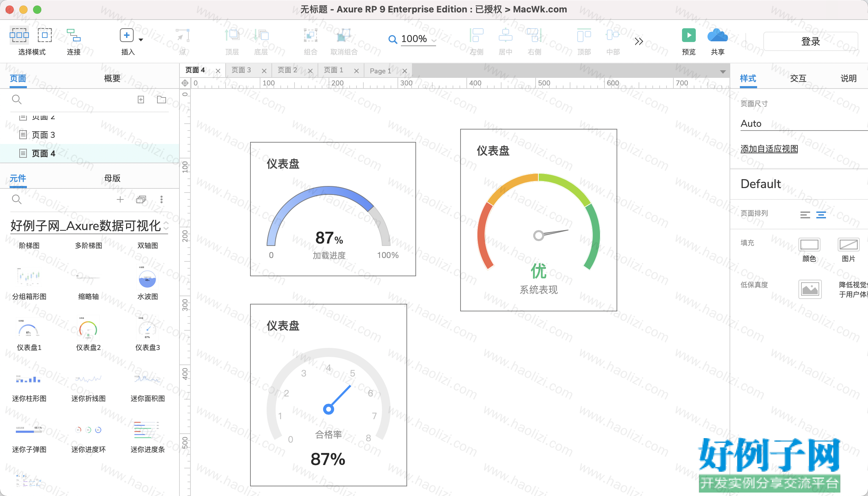
Task: Click the pages panel search icon
Action: click(x=17, y=100)
